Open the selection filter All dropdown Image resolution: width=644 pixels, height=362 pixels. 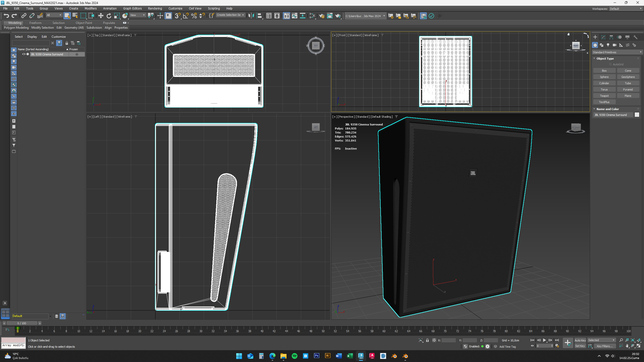click(x=54, y=15)
